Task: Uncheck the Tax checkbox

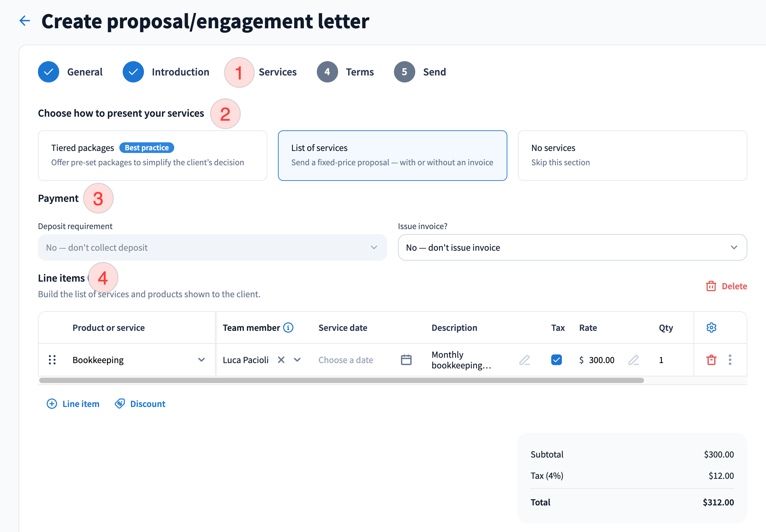Action: click(x=556, y=360)
